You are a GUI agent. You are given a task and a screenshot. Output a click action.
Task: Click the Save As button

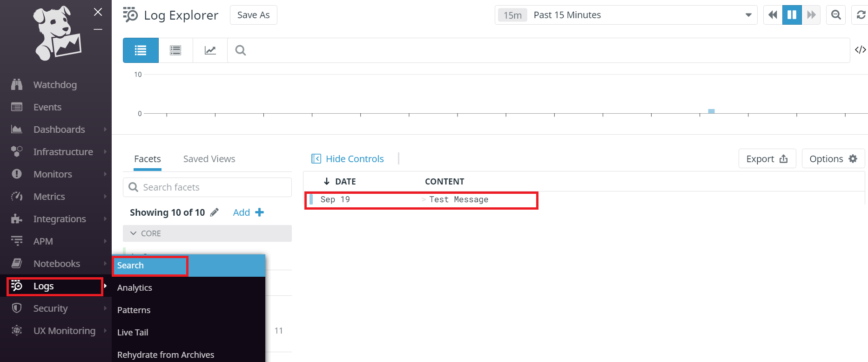point(254,15)
